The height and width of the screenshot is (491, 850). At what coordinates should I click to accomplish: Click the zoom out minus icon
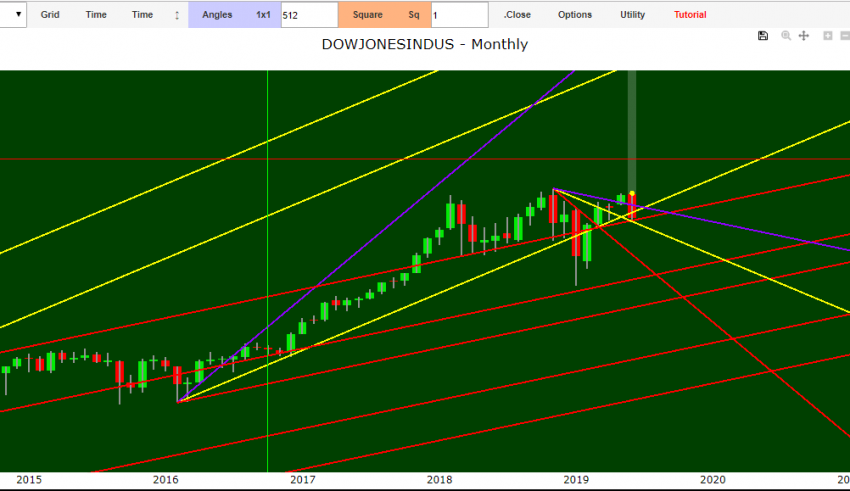(845, 36)
